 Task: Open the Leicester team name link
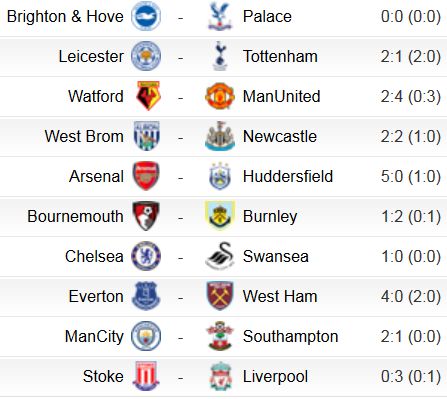(91, 56)
